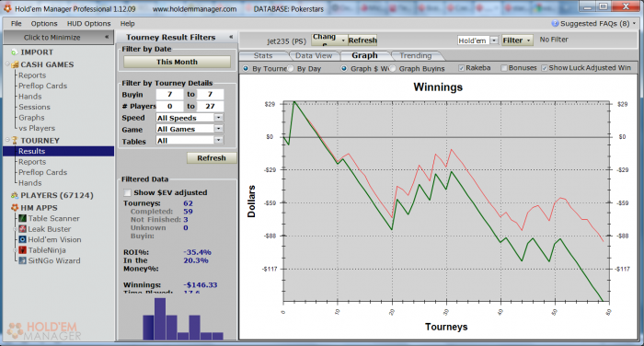Switch to the Stats tab

263,55
